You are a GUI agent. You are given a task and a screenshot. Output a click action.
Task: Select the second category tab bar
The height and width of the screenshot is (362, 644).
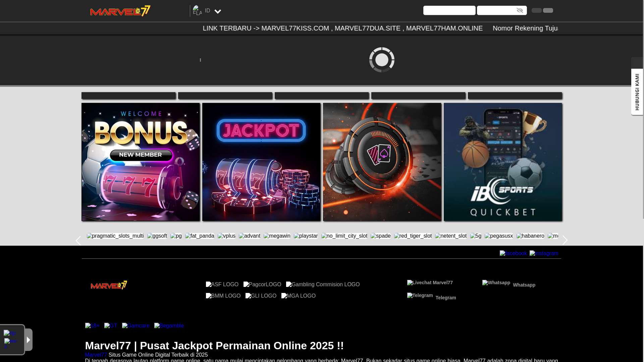(x=225, y=96)
